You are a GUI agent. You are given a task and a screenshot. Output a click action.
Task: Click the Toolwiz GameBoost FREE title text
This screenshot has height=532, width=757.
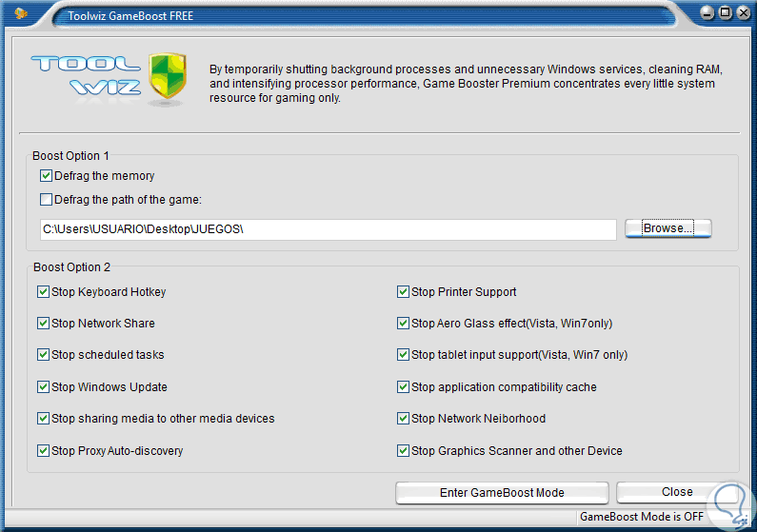(x=130, y=16)
